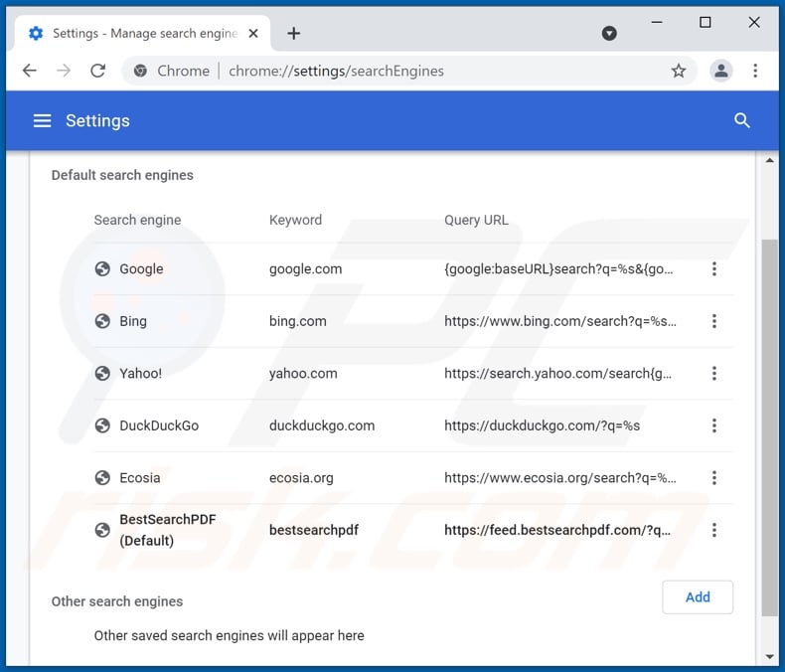Click the globe icon beside Ecosia
This screenshot has width=785, height=672.
[x=102, y=478]
